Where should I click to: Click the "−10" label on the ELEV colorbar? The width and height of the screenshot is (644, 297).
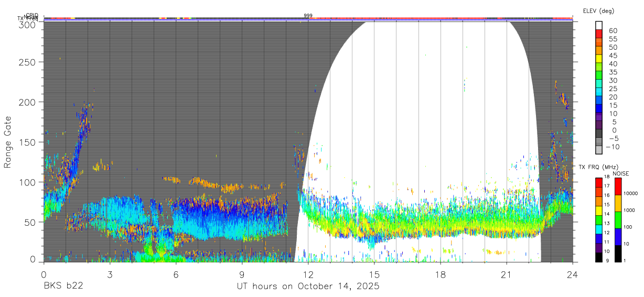[611, 147]
